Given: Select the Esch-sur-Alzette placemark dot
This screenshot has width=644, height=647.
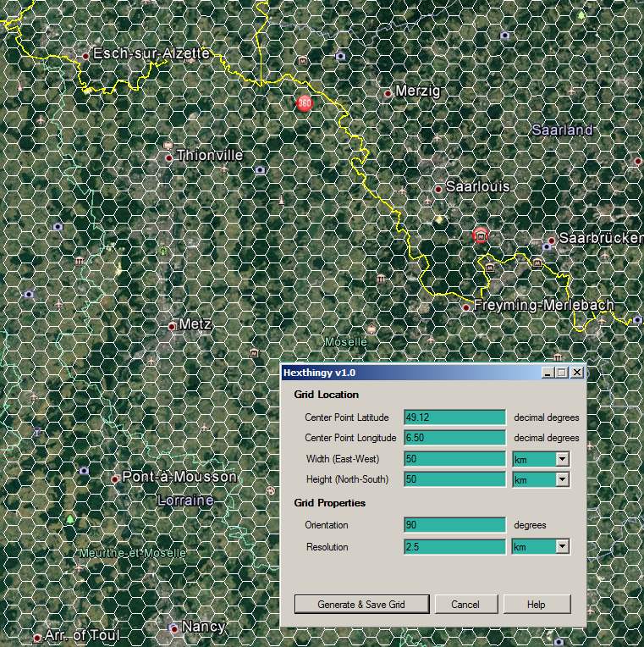Looking at the screenshot, I should [x=85, y=56].
